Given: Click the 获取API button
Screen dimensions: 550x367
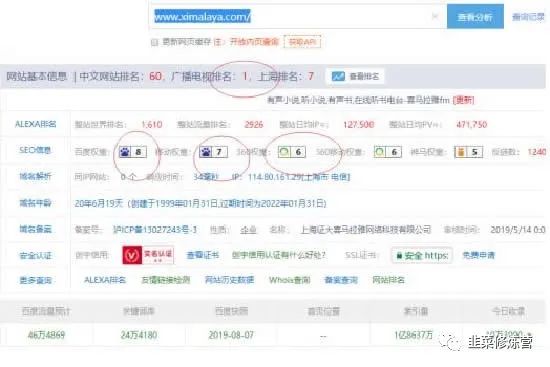Looking at the screenshot, I should 302,42.
